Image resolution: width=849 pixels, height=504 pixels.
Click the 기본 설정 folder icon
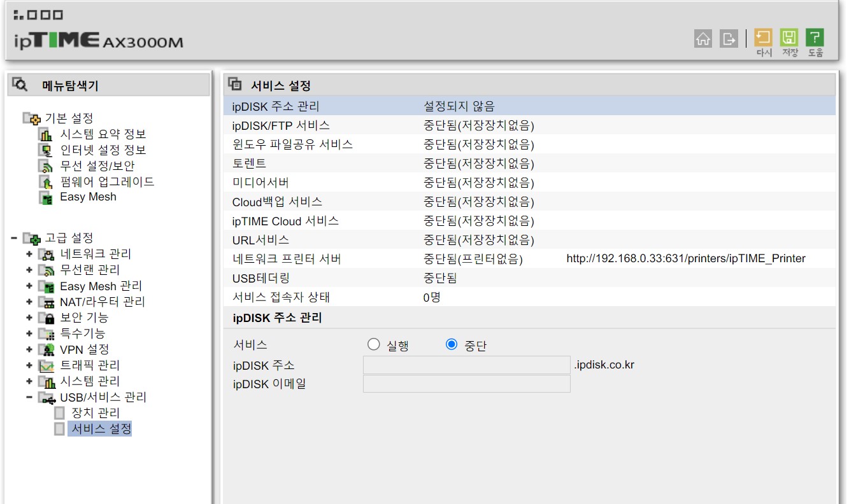32,118
